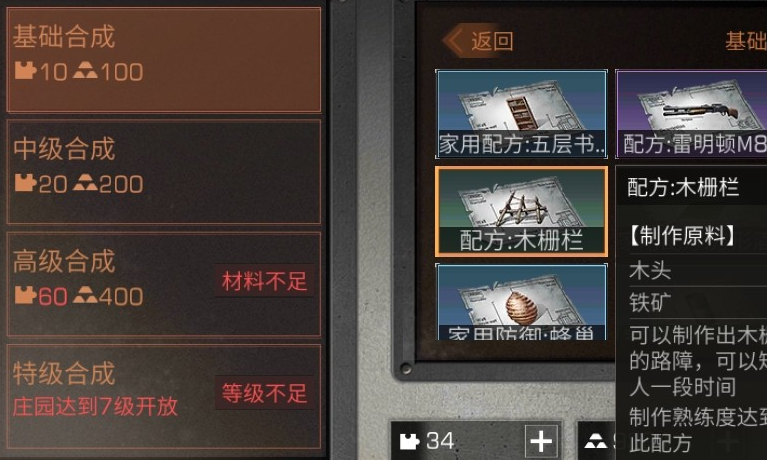Click the 庄园达到7级开放 requirement text
This screenshot has width=767, height=460.
(x=95, y=407)
